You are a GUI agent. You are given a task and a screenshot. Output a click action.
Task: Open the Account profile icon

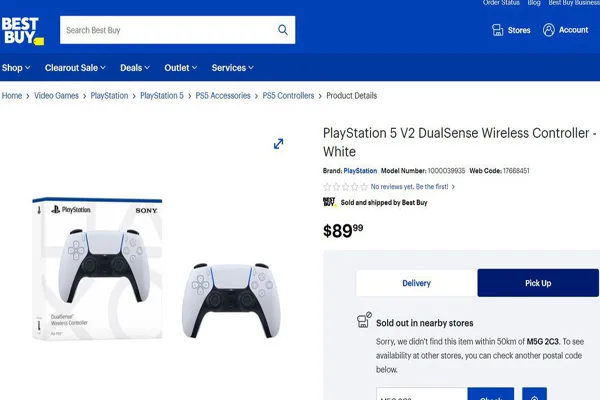point(548,30)
